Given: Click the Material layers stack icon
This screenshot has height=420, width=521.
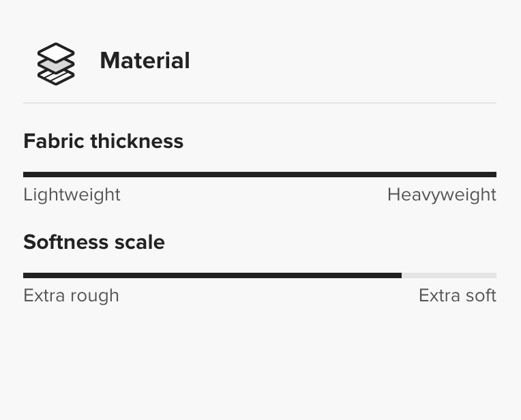Looking at the screenshot, I should (x=55, y=64).
